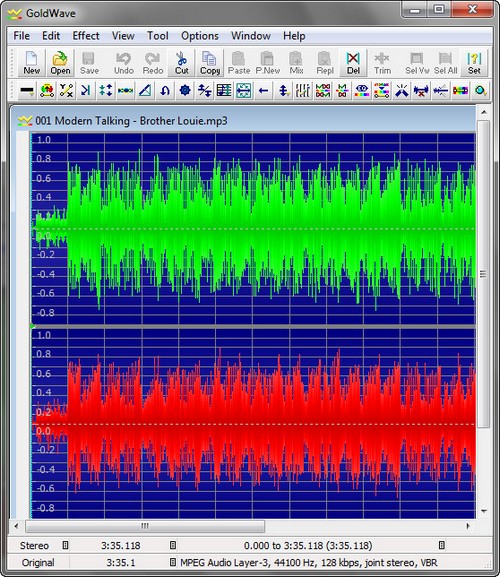
Task: Click the New file toolbar icon
Action: 32,63
